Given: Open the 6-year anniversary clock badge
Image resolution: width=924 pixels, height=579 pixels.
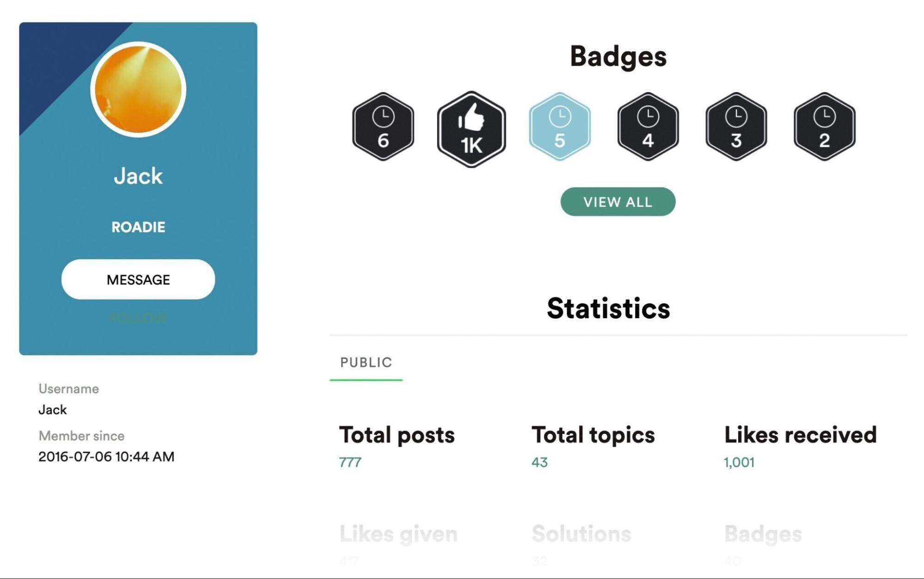Looking at the screenshot, I should [x=383, y=127].
